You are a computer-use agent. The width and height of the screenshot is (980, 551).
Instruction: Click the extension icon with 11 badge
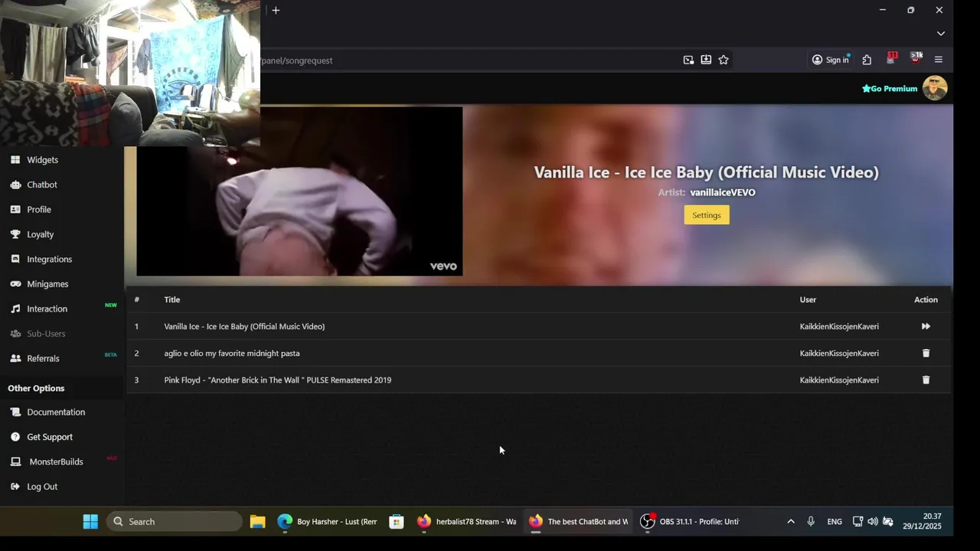(891, 59)
